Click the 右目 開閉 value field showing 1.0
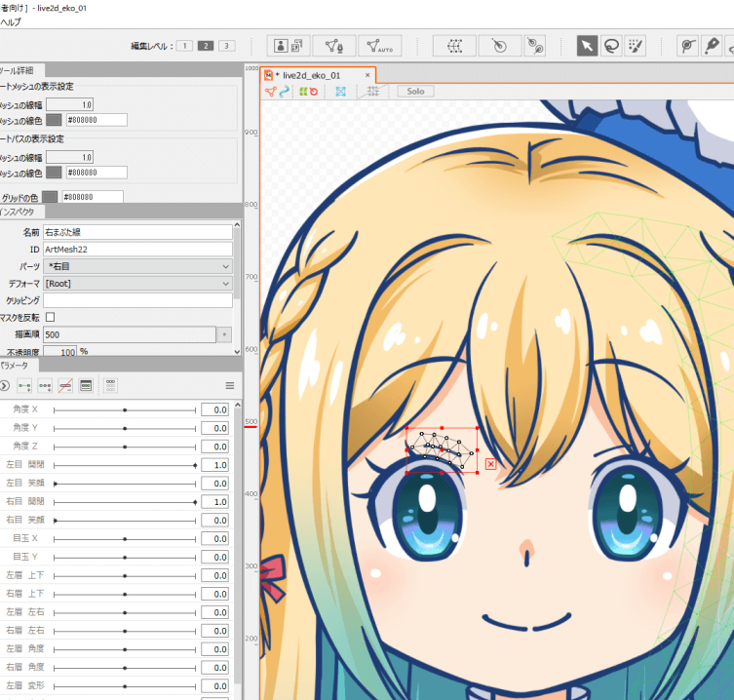 [x=214, y=502]
